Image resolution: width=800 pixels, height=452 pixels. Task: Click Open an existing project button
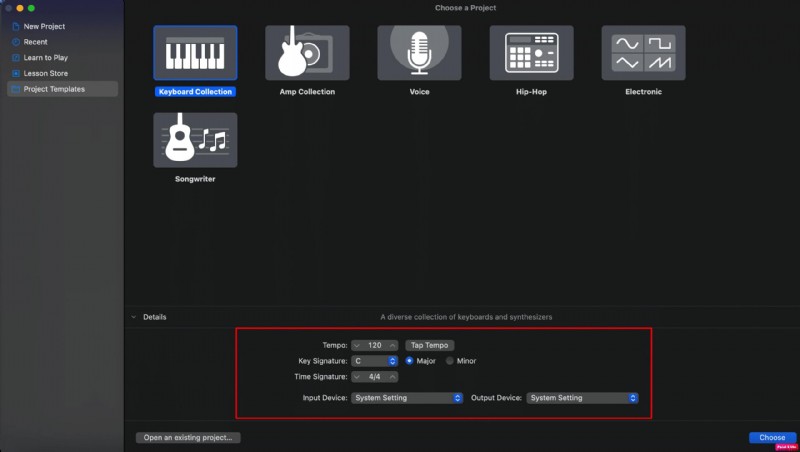pyautogui.click(x=188, y=438)
